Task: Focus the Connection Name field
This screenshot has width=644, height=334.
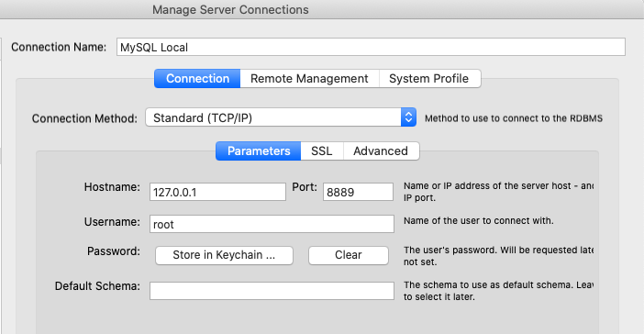Action: [371, 47]
